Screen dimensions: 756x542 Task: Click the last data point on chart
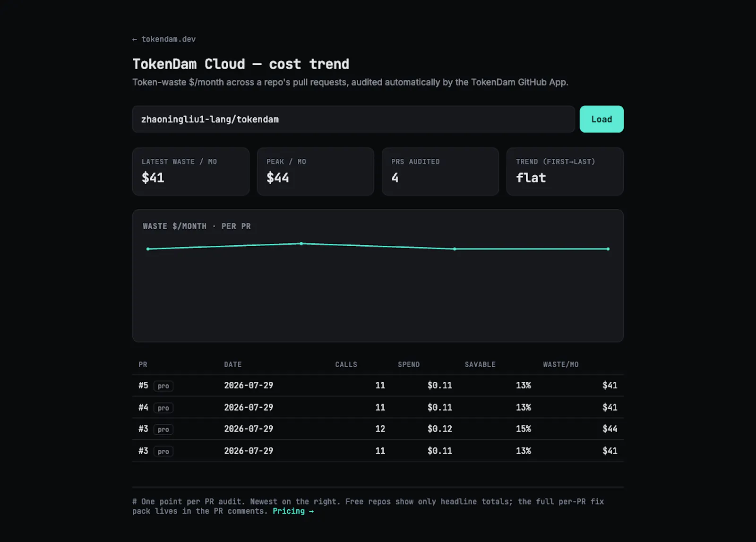click(x=608, y=249)
